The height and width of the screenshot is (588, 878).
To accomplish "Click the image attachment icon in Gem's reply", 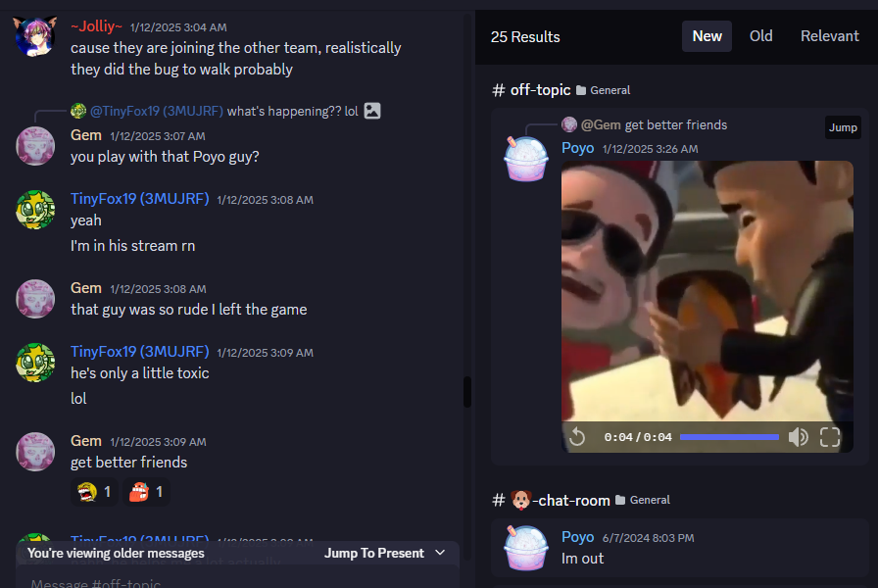I will coord(372,111).
